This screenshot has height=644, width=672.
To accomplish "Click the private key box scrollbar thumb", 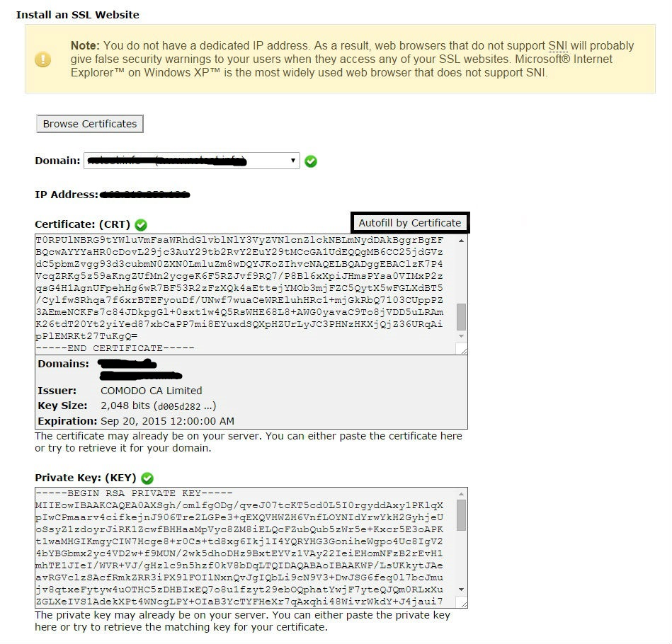I will click(x=461, y=515).
